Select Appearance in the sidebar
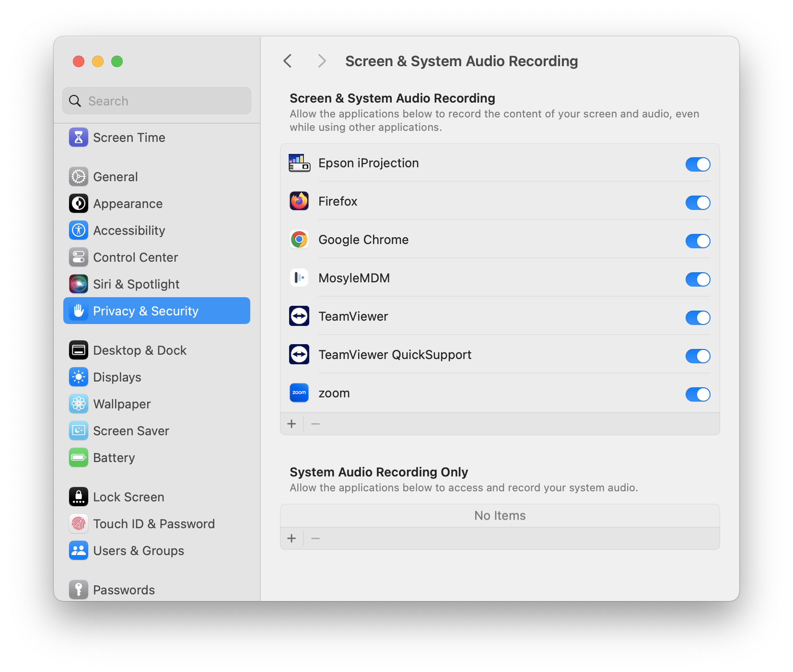The image size is (793, 672). click(157, 204)
